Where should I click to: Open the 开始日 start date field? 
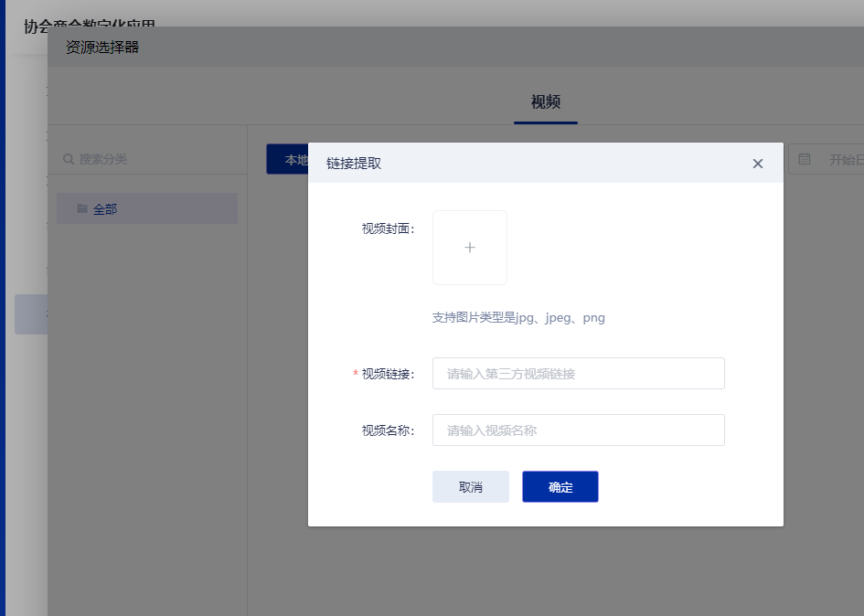tap(844, 160)
